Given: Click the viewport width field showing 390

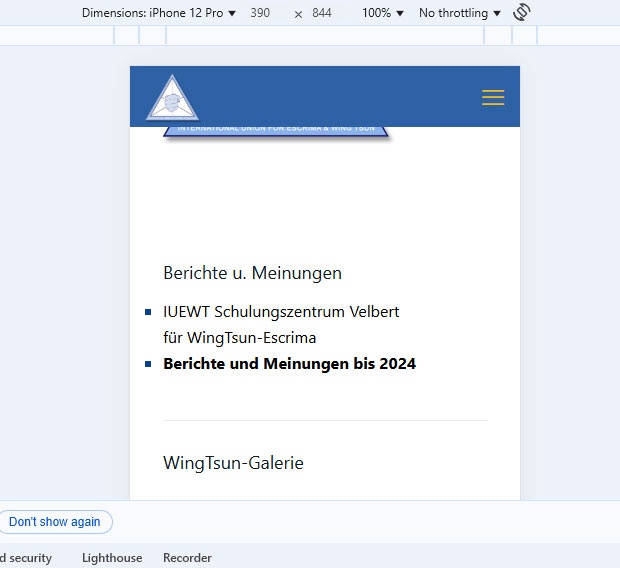Looking at the screenshot, I should pos(260,13).
